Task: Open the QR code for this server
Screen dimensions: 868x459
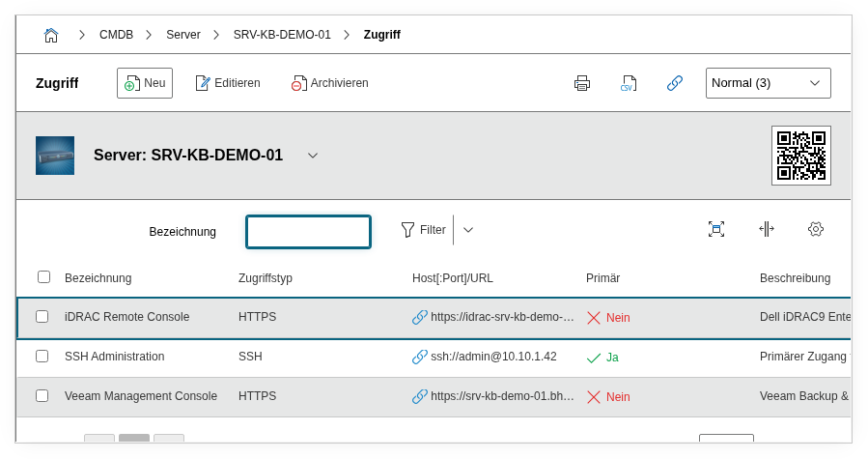Action: click(x=800, y=155)
